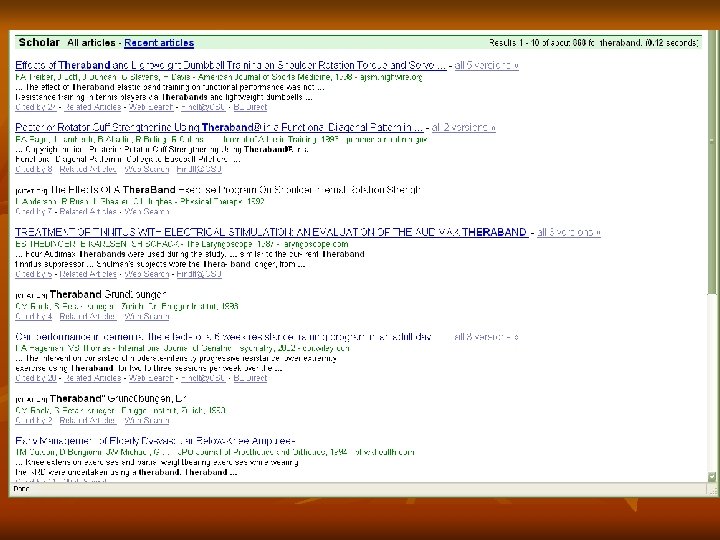Open 'Effects of Theraband and Lightweight Dumbbell Training' article
This screenshot has height=540, width=720.
(x=231, y=65)
